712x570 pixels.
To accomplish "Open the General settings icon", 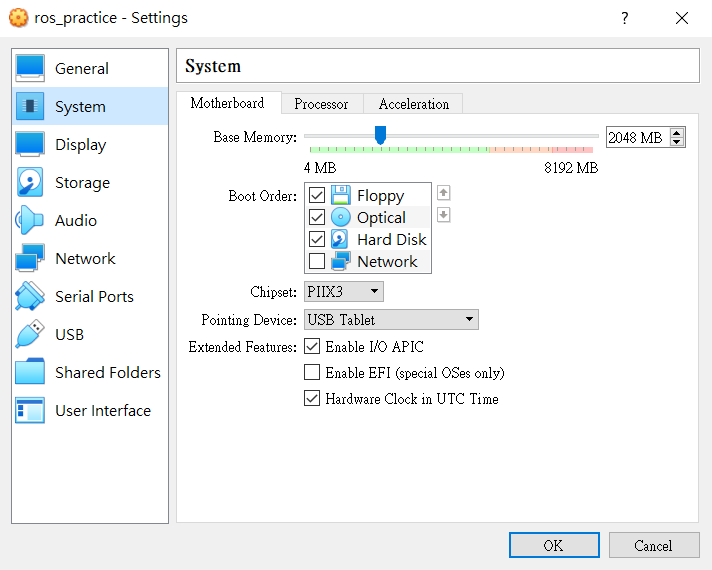I will [30, 68].
